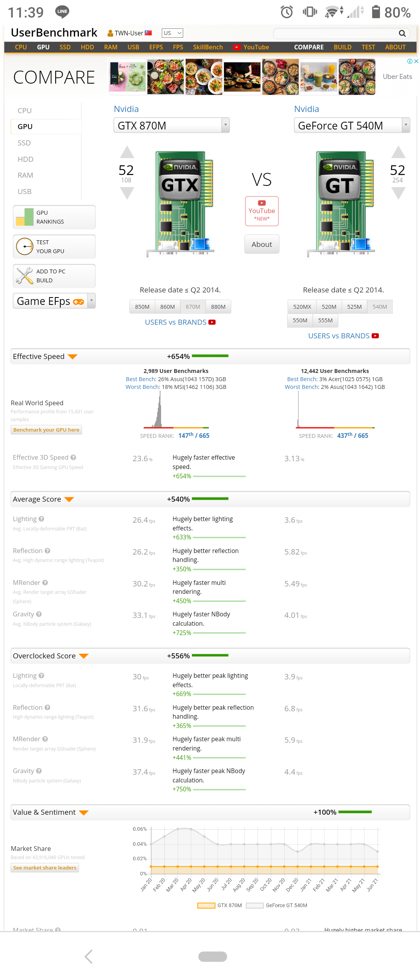420x980 pixels.
Task: Downvote the GeForce GT 540M with the down arrow
Action: click(x=398, y=193)
